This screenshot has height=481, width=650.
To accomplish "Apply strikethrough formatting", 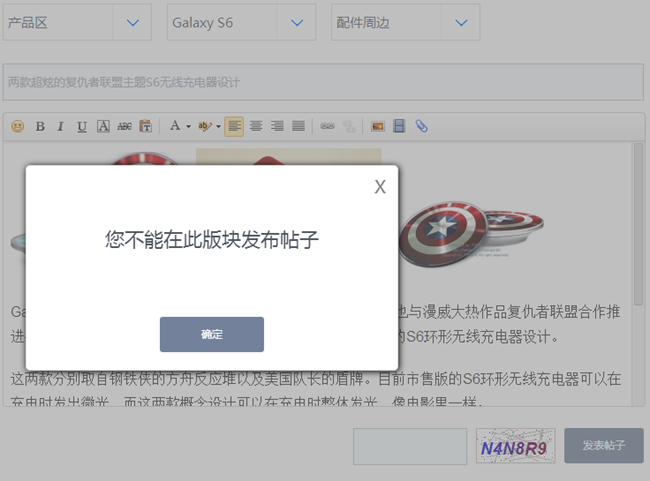I will coord(124,126).
